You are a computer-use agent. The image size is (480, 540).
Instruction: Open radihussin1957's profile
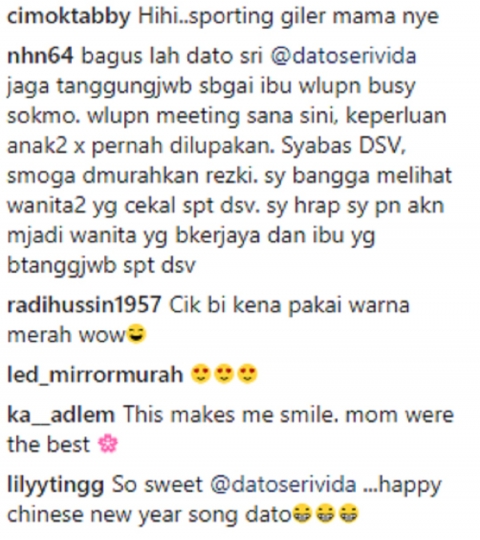[x=84, y=304]
